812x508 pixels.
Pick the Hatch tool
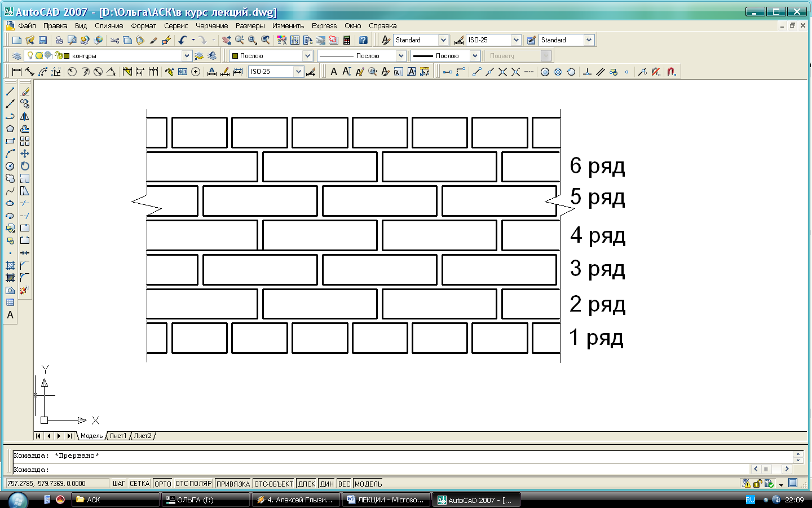click(10, 265)
